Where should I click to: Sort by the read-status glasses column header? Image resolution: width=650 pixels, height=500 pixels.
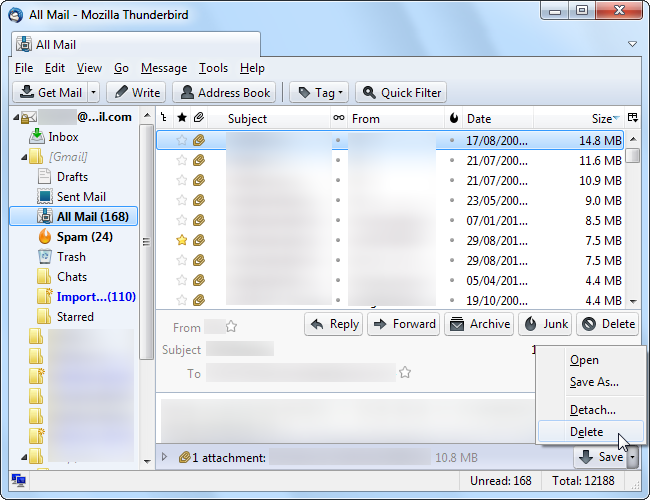(339, 118)
